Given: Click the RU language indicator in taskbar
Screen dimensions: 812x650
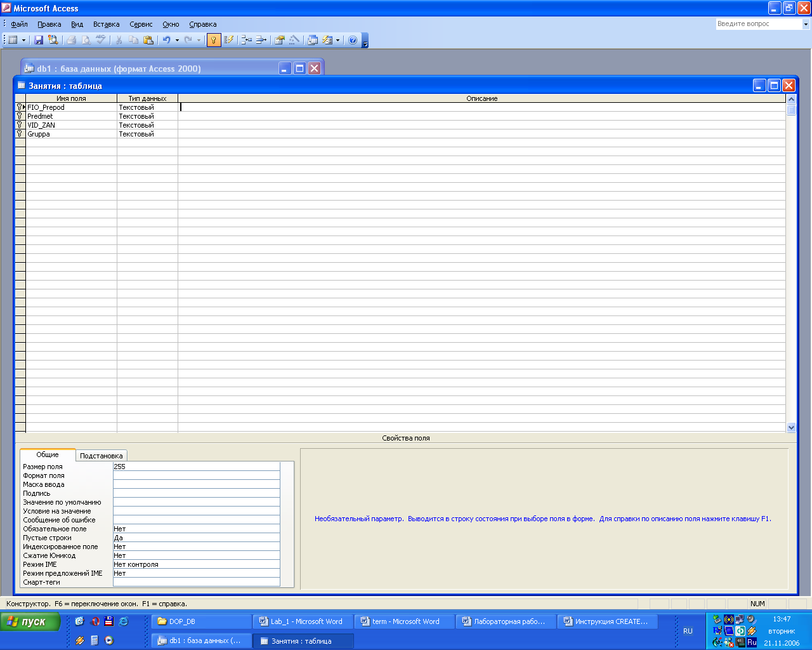Looking at the screenshot, I should coord(688,631).
